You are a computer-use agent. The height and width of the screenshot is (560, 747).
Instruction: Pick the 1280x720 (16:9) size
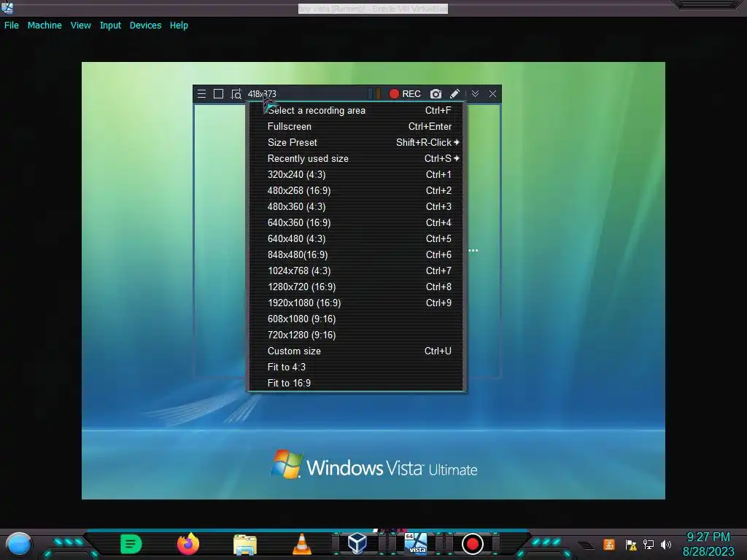(x=356, y=287)
